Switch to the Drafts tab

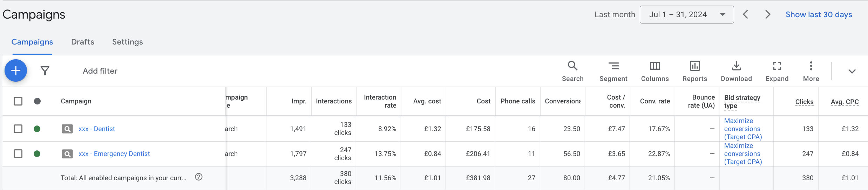[83, 42]
